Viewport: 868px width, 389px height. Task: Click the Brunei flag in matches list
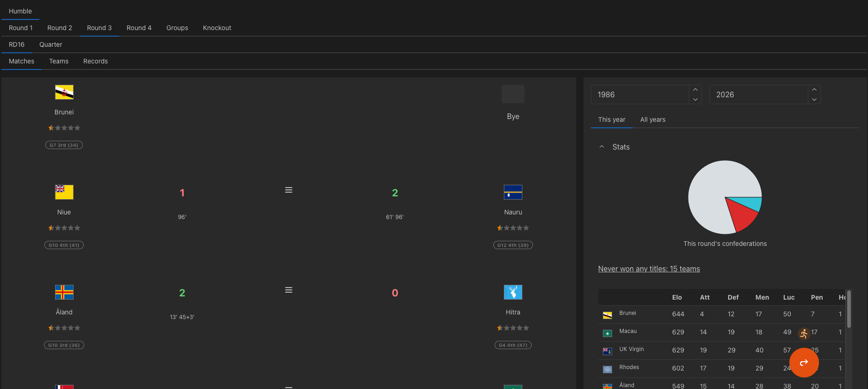click(x=64, y=92)
